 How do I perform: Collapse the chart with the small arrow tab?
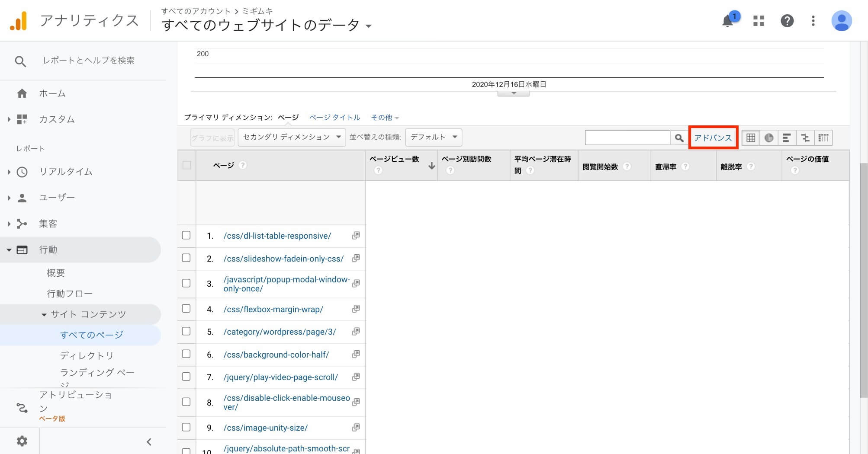514,93
